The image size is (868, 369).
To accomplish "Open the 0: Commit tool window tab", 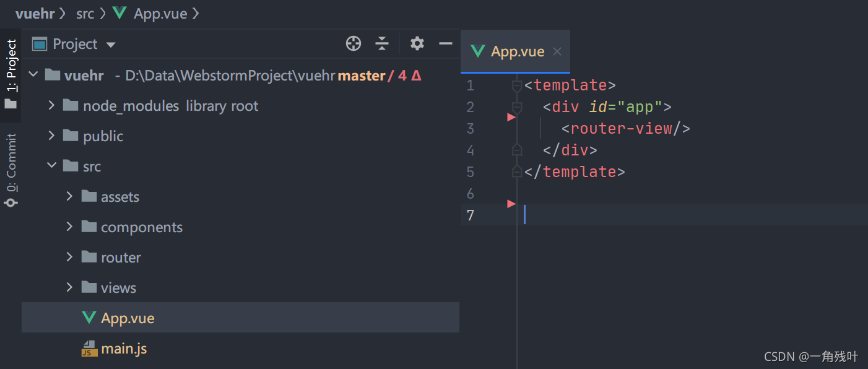I will [11, 170].
